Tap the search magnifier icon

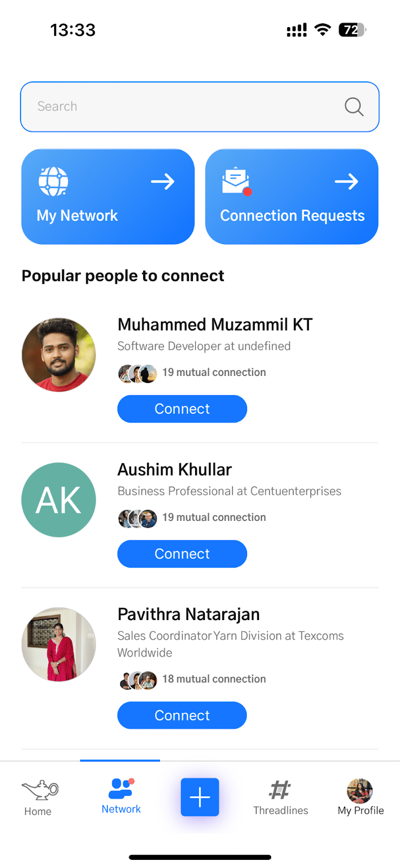click(x=354, y=106)
